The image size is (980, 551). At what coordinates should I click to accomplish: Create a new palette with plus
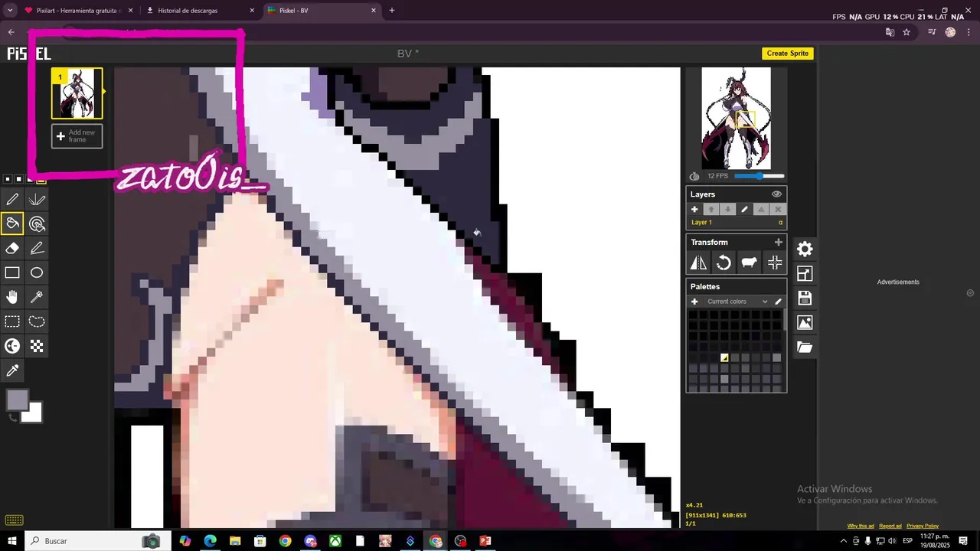[x=694, y=302]
